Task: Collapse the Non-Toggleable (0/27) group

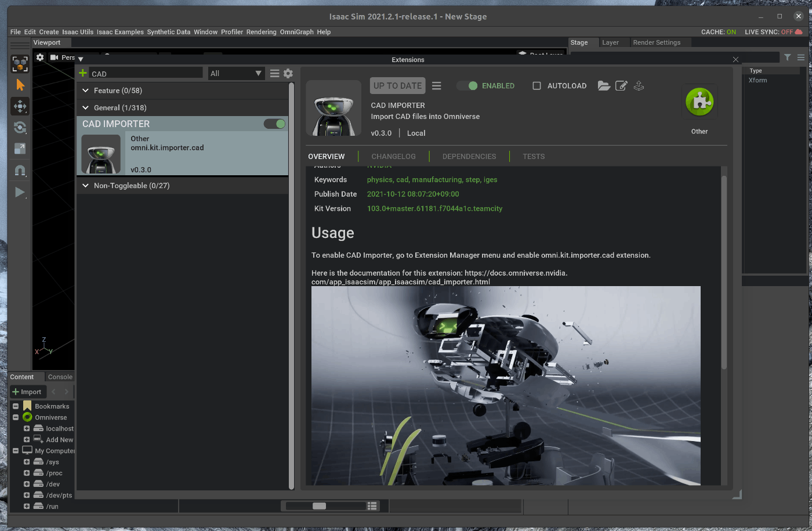Action: point(85,186)
